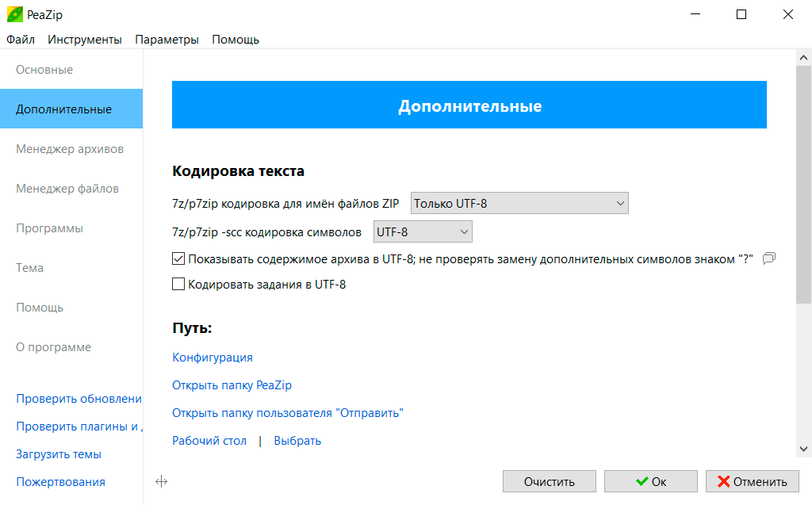This screenshot has height=505, width=812.
Task: Click the blue Дополнительные header banner
Action: (469, 105)
